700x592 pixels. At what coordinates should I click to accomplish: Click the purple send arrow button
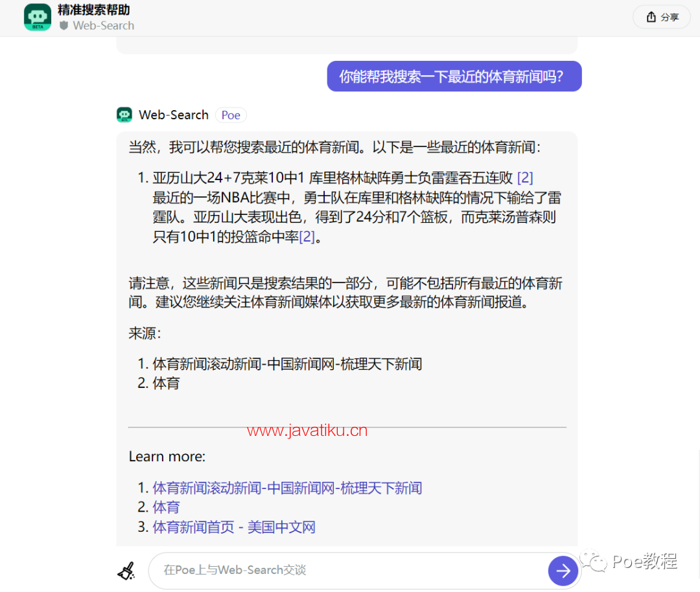coord(563,571)
